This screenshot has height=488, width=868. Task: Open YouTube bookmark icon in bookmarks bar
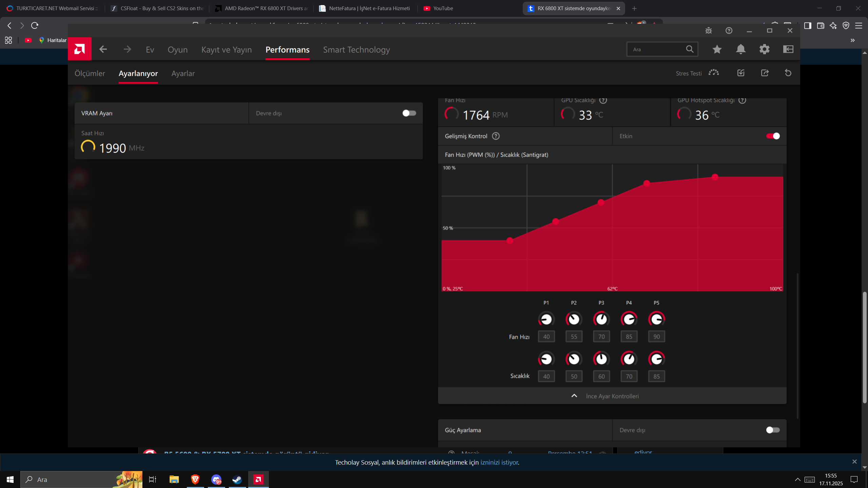[28, 40]
